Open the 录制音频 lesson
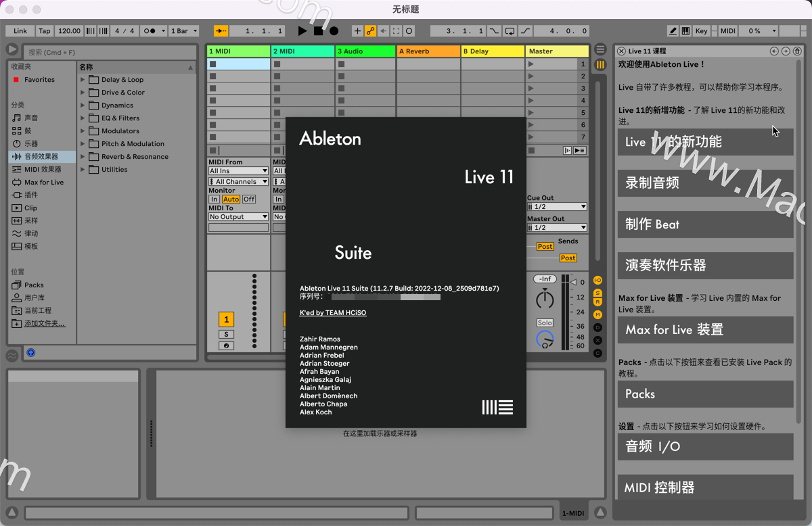This screenshot has width=812, height=526. 705,183
